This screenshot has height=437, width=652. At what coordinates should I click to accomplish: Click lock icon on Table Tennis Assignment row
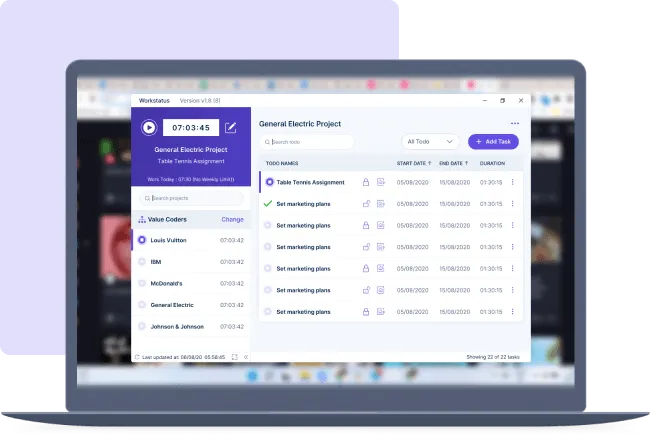click(x=366, y=182)
